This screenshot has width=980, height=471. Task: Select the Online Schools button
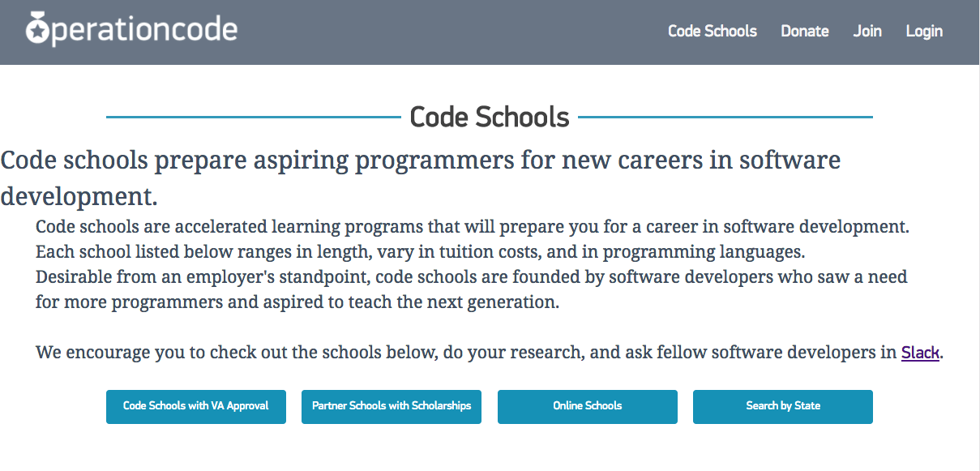587,407
